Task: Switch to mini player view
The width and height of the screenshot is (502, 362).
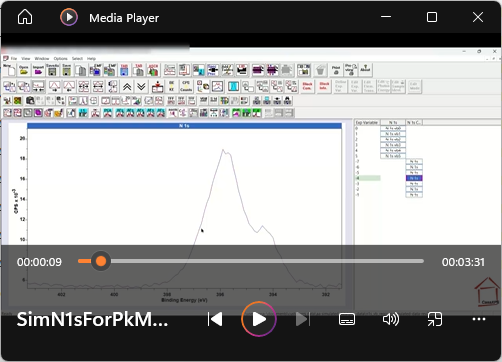Action: (x=435, y=319)
